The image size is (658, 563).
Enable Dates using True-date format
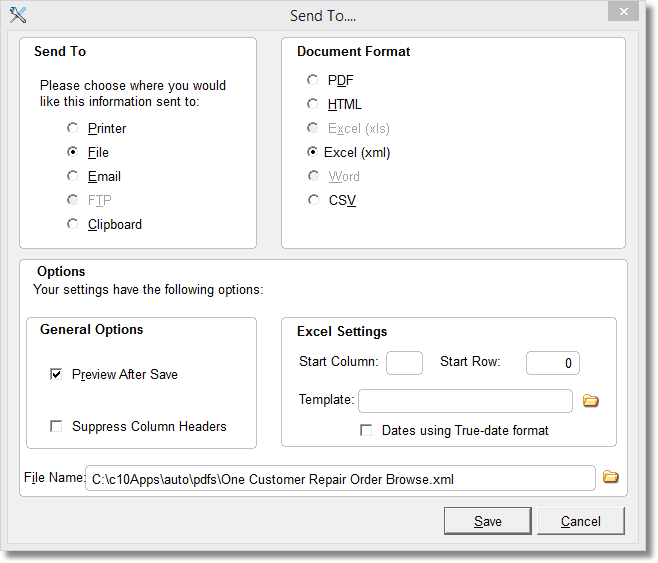point(367,430)
